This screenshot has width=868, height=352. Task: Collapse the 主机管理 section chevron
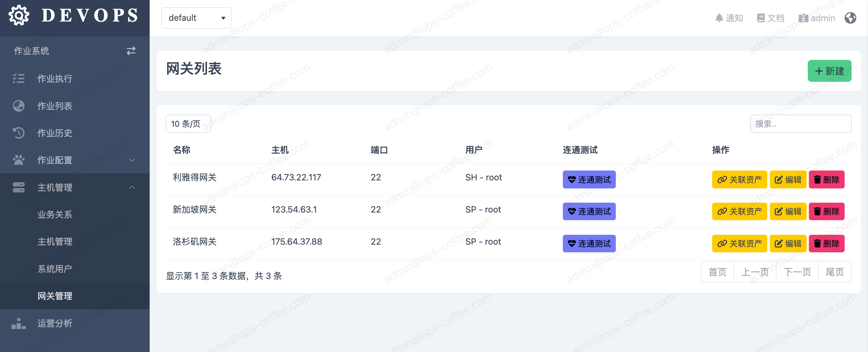point(132,187)
